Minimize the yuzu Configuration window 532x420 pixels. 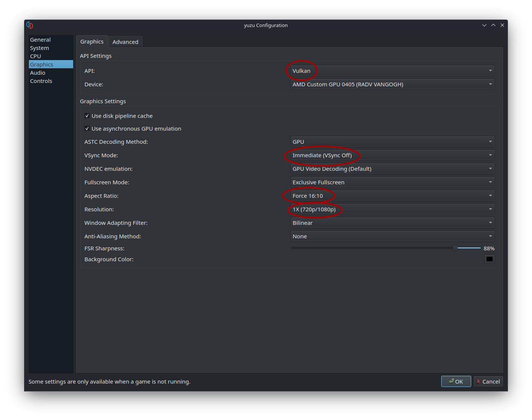484,25
